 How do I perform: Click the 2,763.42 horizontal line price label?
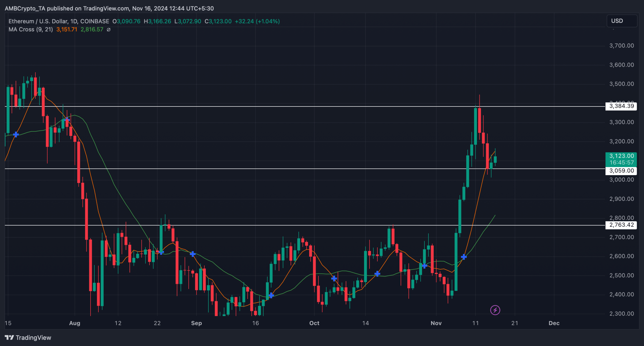click(621, 225)
